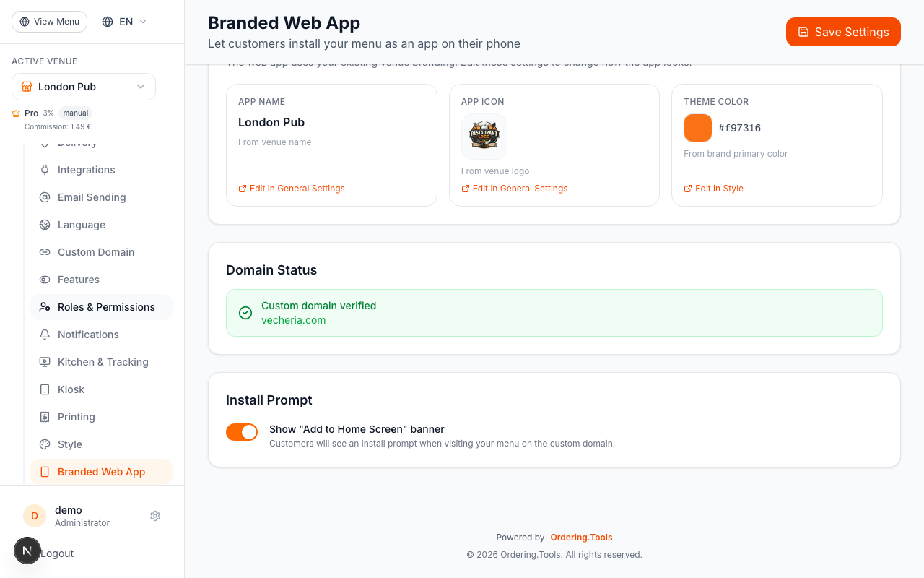This screenshot has height=578, width=924.
Task: Click the palette icon next to Style
Action: (45, 444)
